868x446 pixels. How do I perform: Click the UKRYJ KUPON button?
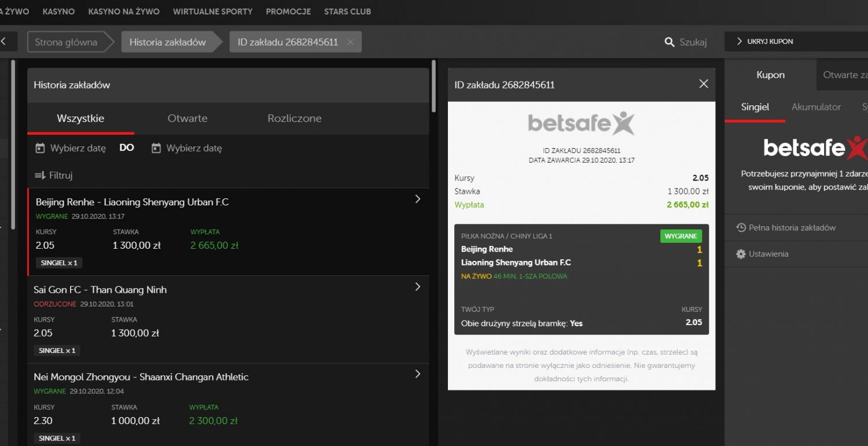click(796, 42)
